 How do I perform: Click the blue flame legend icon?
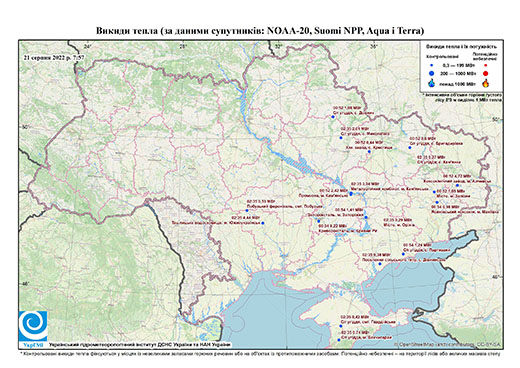pyautogui.click(x=432, y=83)
